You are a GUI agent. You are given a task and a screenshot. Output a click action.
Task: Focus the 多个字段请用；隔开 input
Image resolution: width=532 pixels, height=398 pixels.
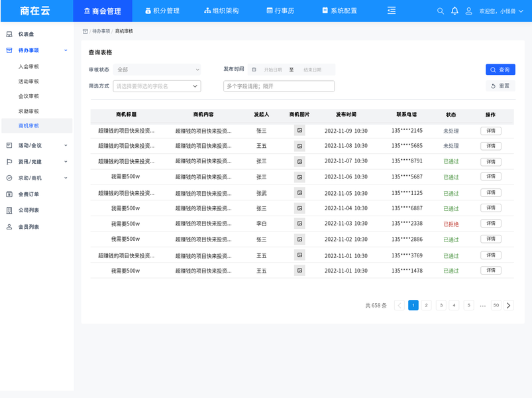click(x=279, y=86)
